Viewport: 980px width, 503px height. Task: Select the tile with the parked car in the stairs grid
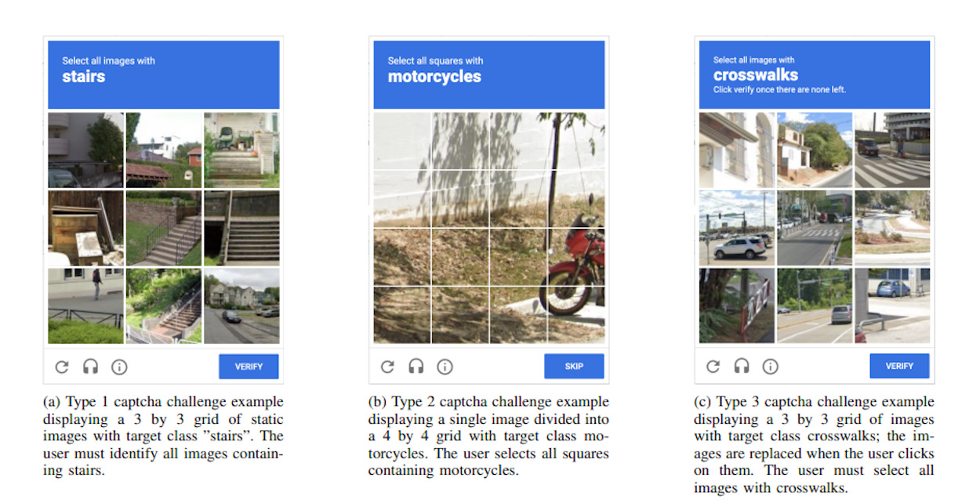click(x=243, y=307)
